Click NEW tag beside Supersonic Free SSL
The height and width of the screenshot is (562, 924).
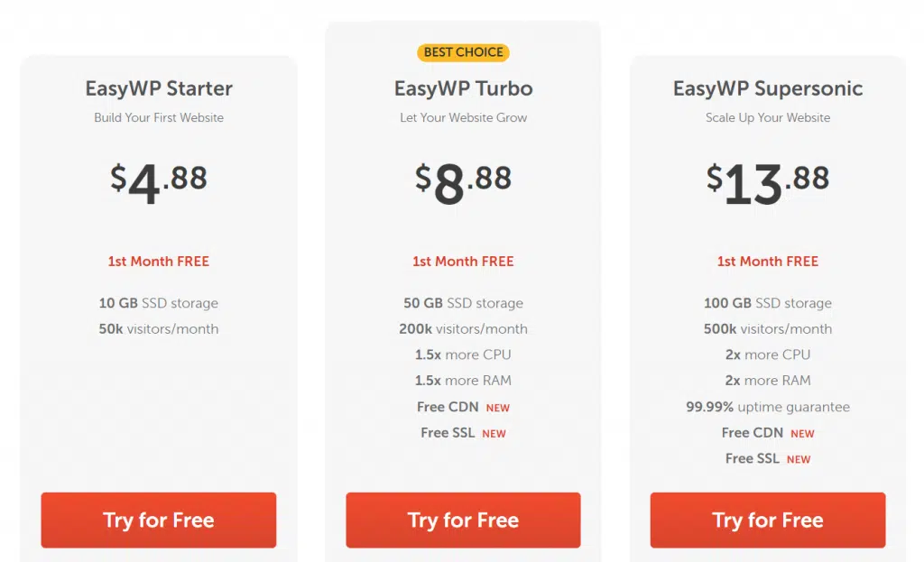[799, 459]
